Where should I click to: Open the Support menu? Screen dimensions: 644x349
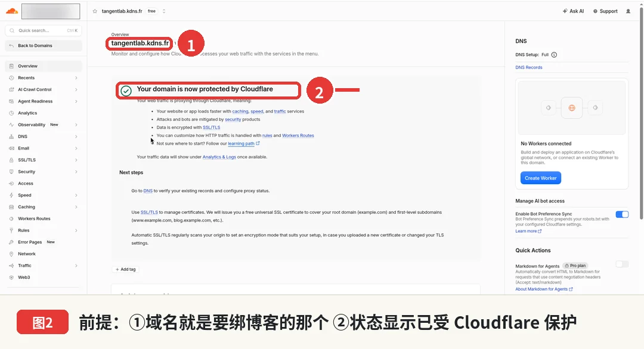click(x=605, y=11)
